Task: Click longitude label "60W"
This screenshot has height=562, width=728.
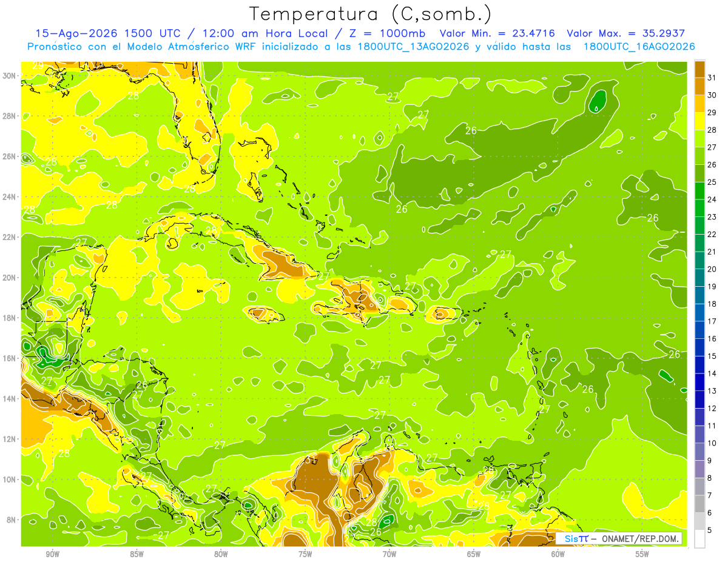Action: (558, 555)
